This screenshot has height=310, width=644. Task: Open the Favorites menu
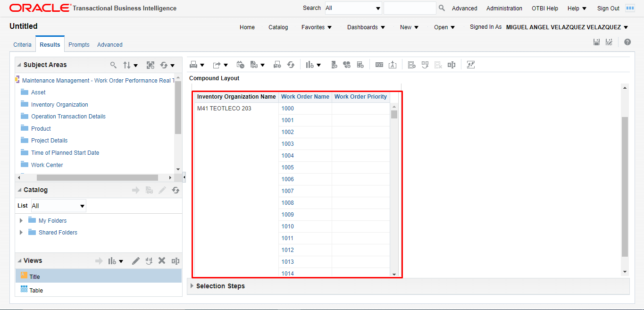pos(317,27)
